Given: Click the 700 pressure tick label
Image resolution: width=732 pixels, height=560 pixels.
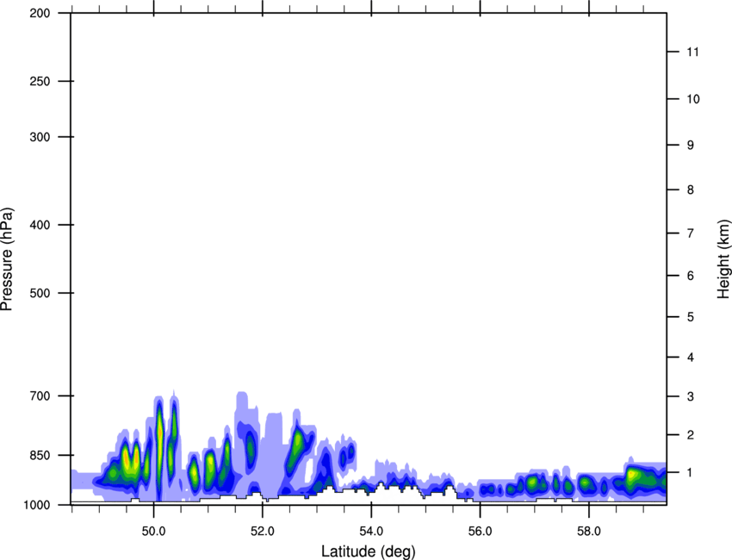Looking at the screenshot, I should click(x=40, y=395).
